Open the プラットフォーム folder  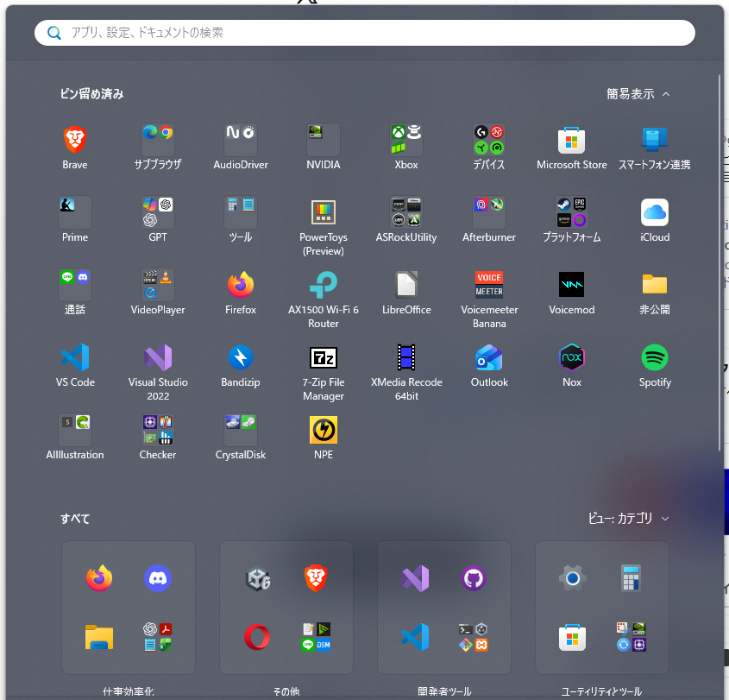571,212
